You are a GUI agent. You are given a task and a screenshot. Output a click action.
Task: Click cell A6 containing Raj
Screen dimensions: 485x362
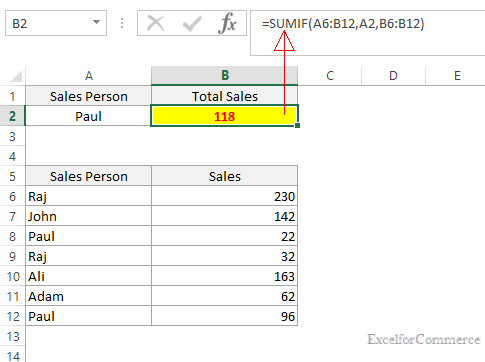point(88,196)
